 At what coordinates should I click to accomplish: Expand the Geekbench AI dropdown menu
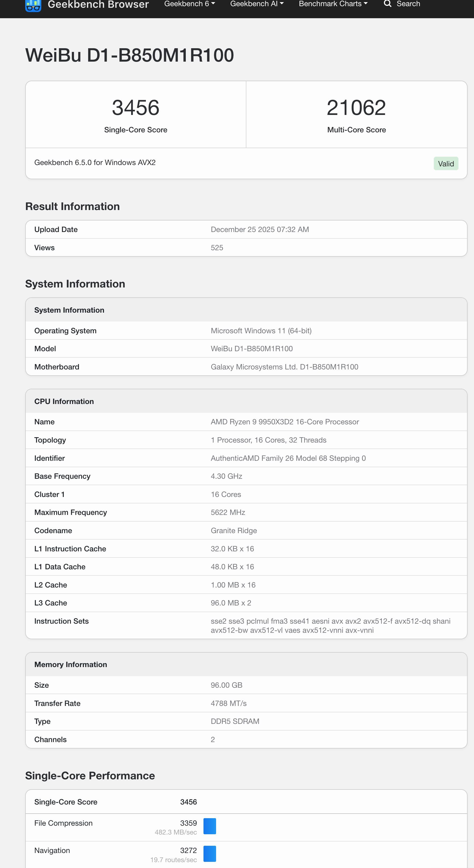pyautogui.click(x=257, y=4)
